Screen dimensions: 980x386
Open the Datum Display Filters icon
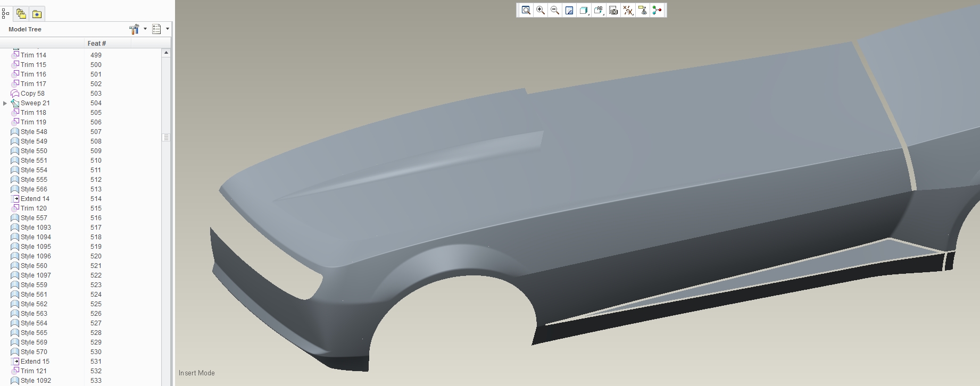628,10
